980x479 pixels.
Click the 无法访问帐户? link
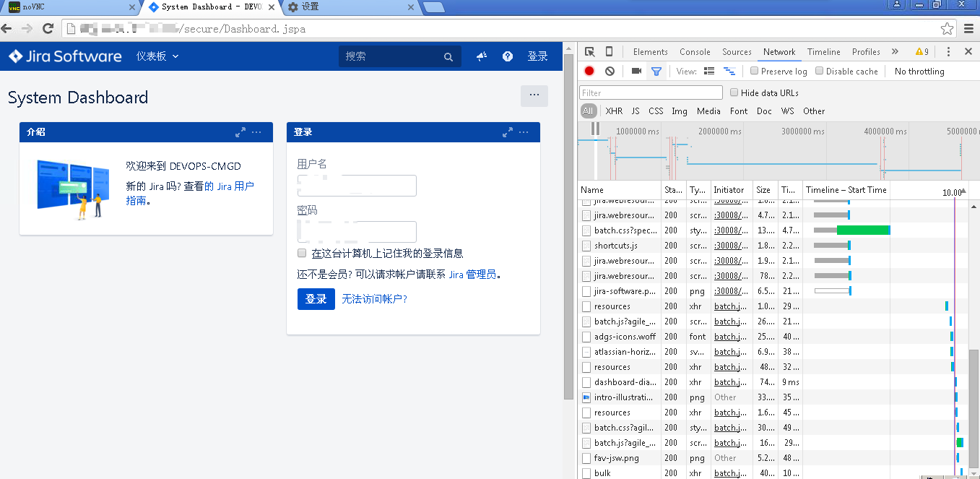tap(374, 299)
